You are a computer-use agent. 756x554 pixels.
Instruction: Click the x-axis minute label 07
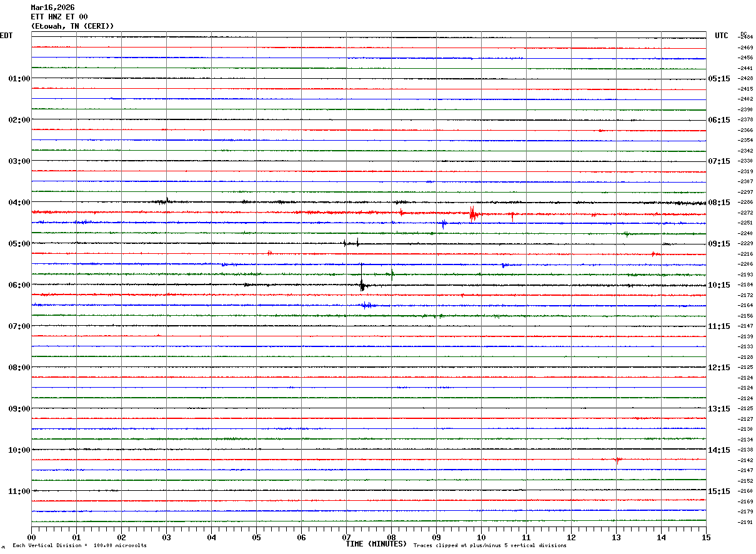pos(346,537)
